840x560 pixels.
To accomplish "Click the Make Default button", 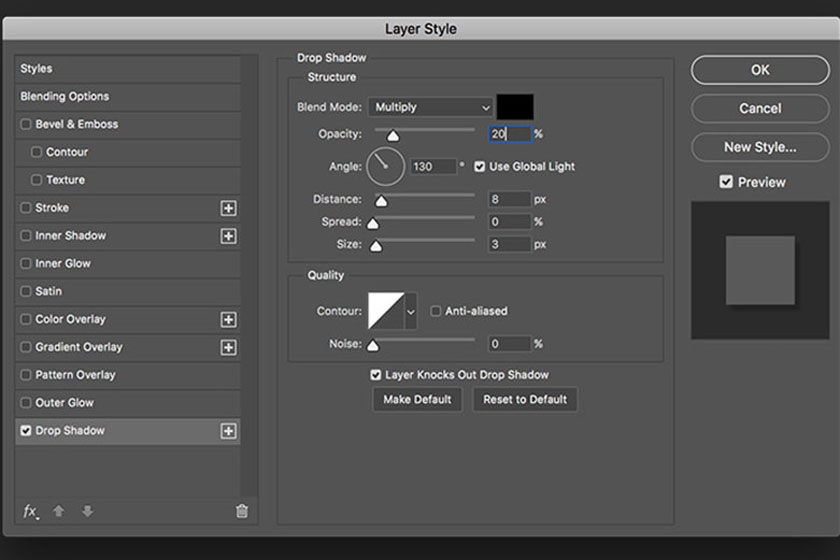I will 417,400.
